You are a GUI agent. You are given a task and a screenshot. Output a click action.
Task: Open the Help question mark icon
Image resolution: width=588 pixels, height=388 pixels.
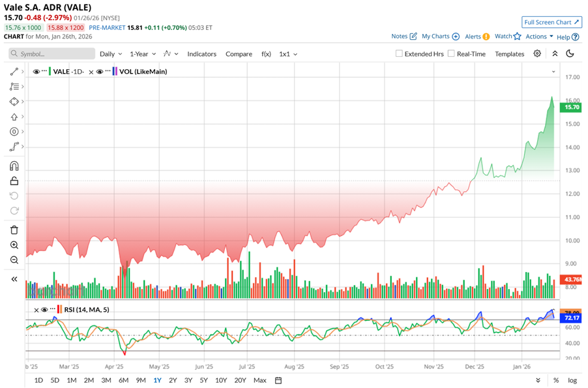point(576,37)
